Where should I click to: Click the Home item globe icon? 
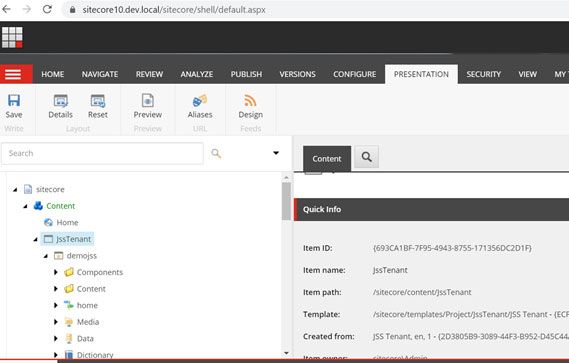[x=48, y=223]
